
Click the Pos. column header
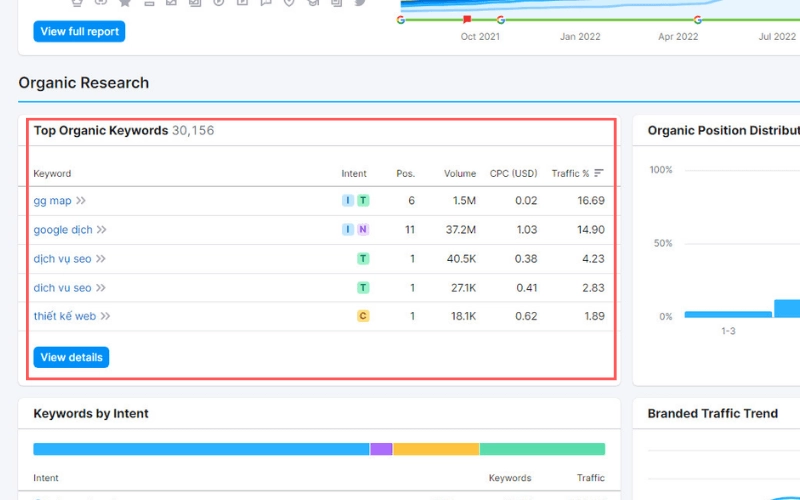pyautogui.click(x=406, y=173)
